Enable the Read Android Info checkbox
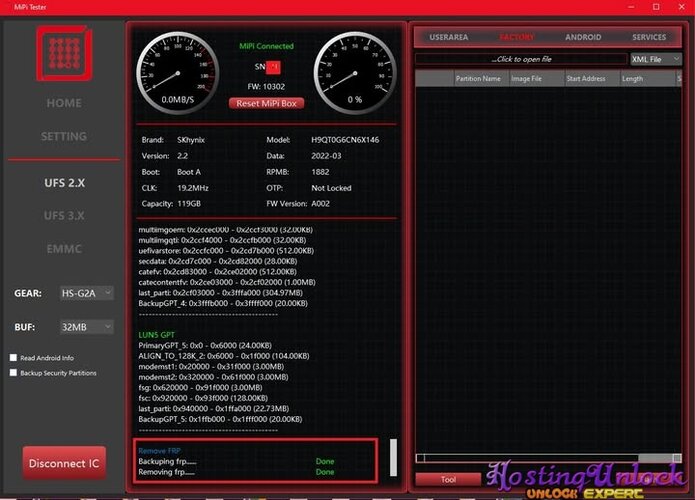 [x=14, y=358]
